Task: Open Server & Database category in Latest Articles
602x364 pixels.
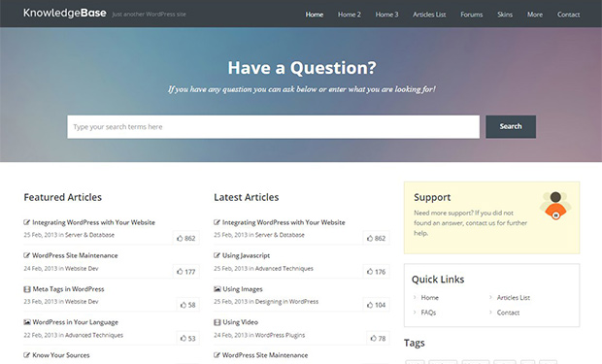Action: 280,235
